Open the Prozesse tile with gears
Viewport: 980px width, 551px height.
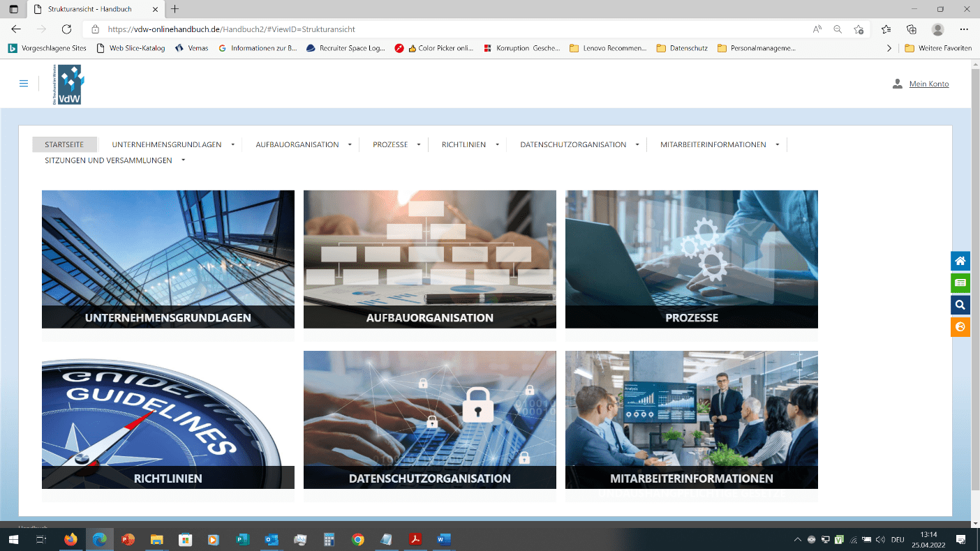coord(692,259)
